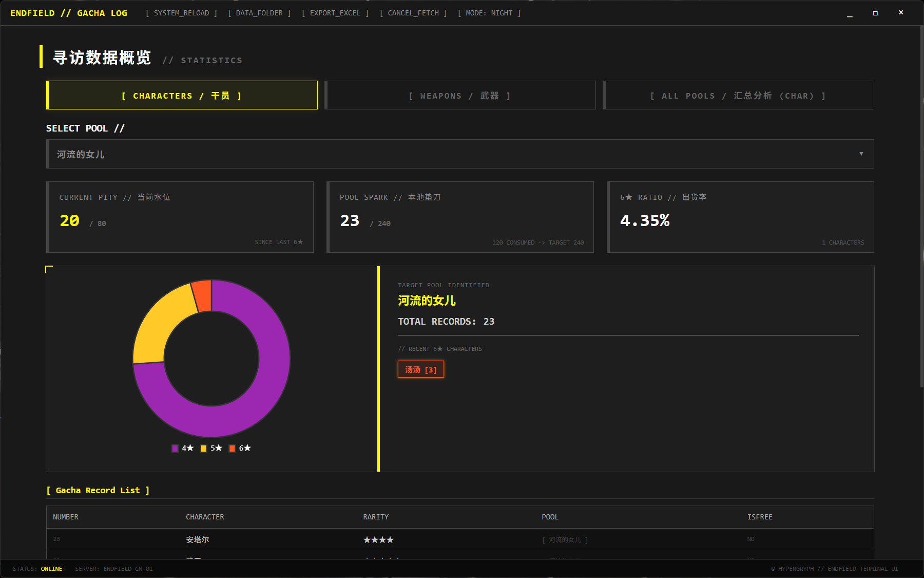Open DATA_FOLDER from the top bar

point(259,13)
